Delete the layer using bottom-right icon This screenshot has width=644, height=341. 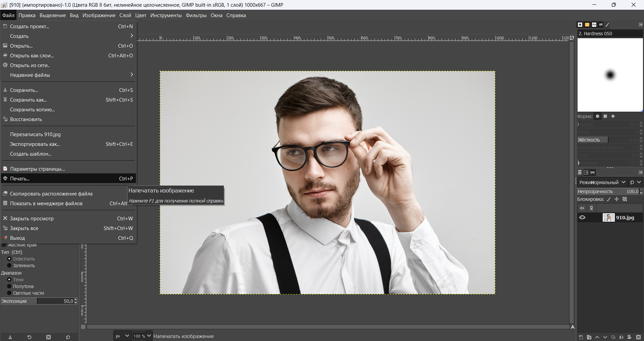638,337
